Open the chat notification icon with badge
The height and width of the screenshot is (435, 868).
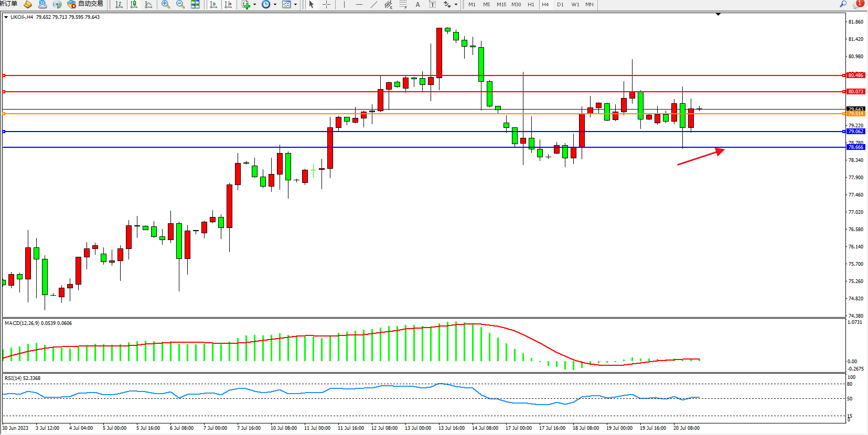(x=858, y=4)
